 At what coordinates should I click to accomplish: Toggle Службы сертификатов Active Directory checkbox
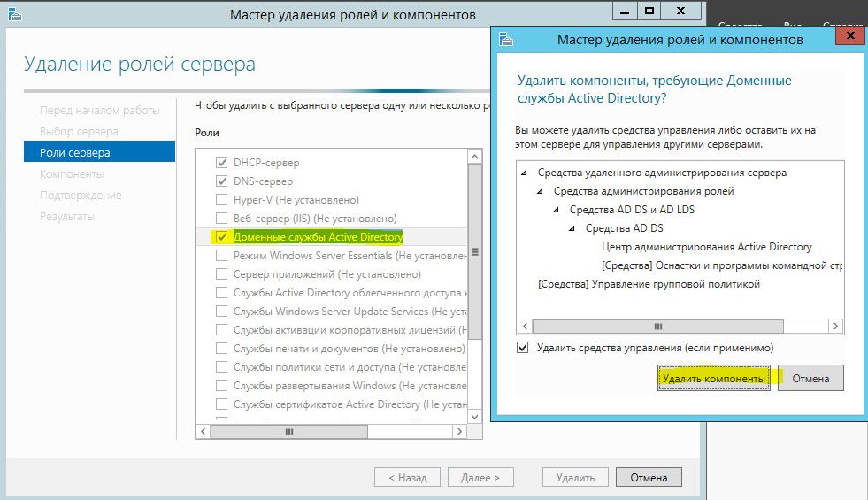(221, 404)
